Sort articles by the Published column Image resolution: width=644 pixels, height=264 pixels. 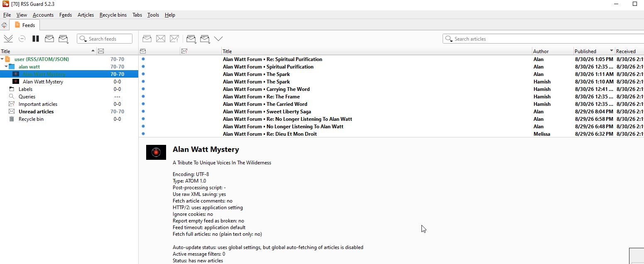click(x=594, y=51)
